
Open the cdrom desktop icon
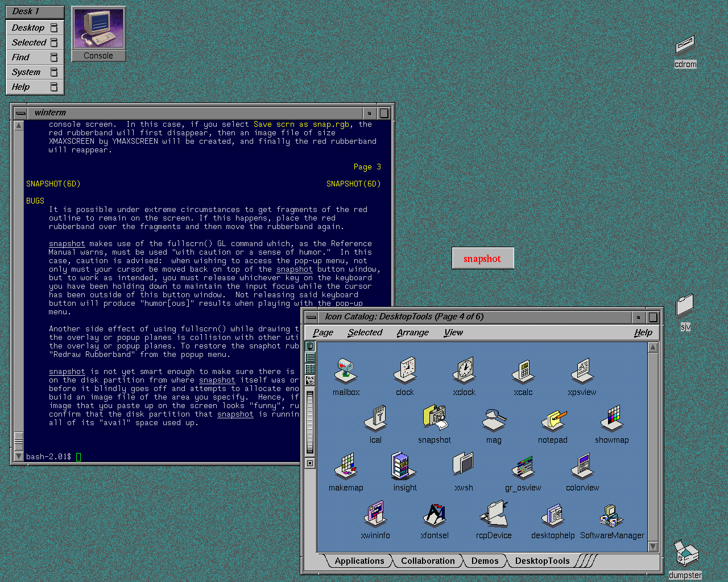click(x=685, y=45)
